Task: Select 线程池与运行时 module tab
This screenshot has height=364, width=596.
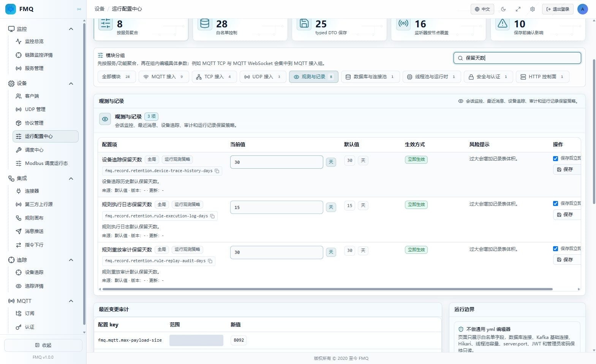Action: tap(432, 77)
